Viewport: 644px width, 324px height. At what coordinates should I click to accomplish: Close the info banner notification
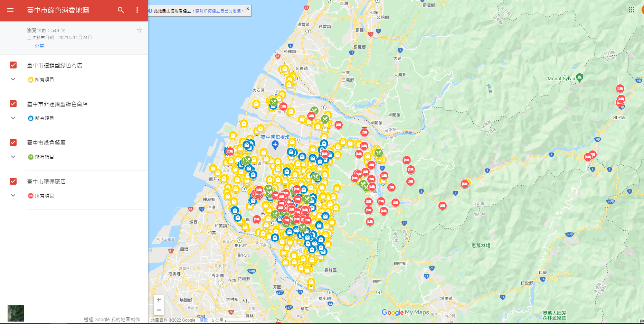click(x=248, y=9)
